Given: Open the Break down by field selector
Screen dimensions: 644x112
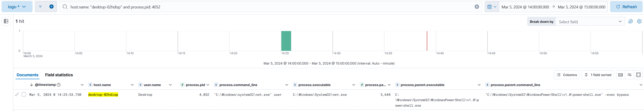Looking at the screenshot, I should [x=589, y=22].
